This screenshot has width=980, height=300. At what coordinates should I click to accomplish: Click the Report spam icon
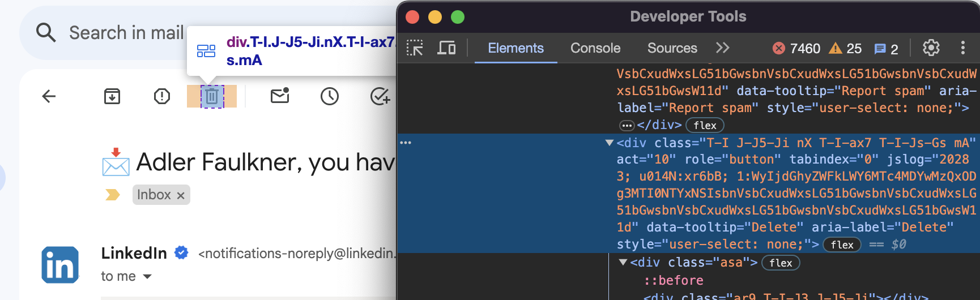tap(162, 96)
